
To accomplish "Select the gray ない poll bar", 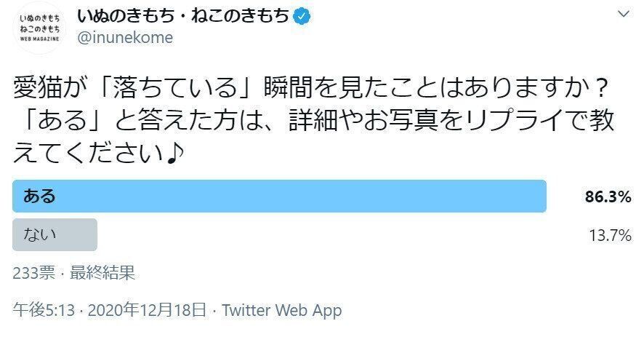I will pos(55,234).
